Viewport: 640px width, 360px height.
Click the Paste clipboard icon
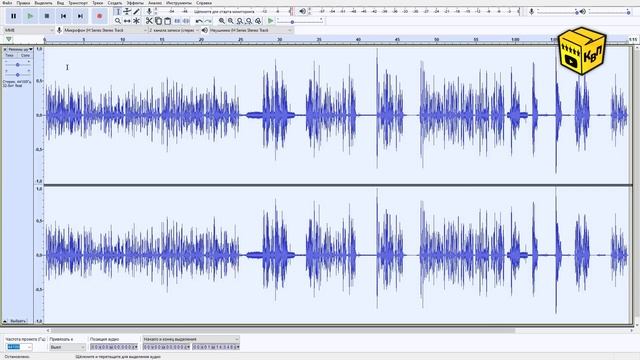pos(167,21)
